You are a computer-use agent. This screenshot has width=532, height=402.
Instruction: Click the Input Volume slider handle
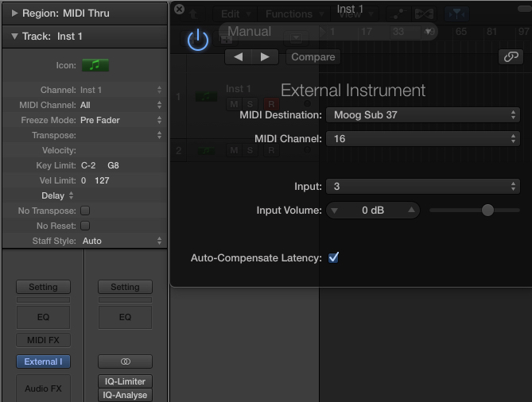(x=487, y=210)
